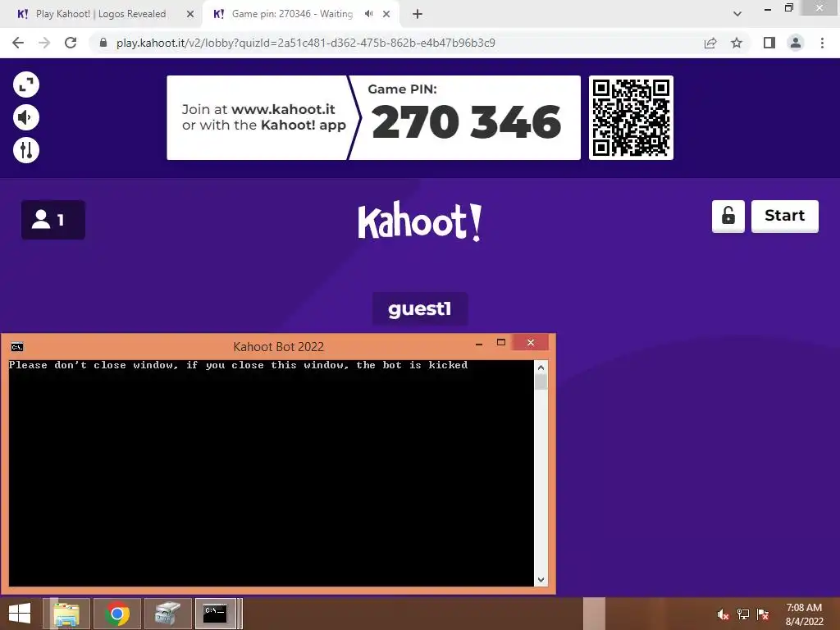Select the guest1 player name
Screen dimensions: 840x630
(419, 308)
